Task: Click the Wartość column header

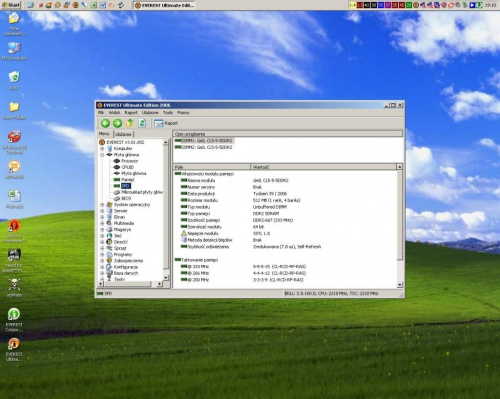Action: click(x=323, y=167)
